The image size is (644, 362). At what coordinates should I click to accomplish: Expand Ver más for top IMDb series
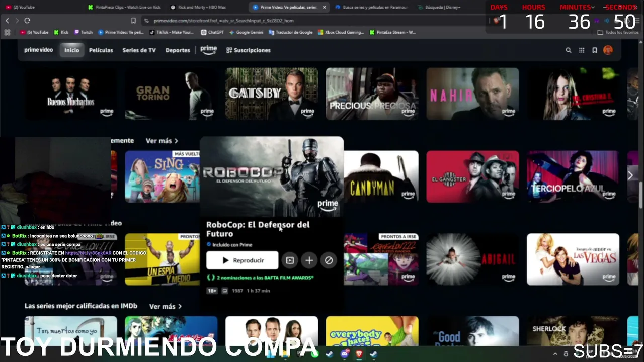(x=166, y=306)
